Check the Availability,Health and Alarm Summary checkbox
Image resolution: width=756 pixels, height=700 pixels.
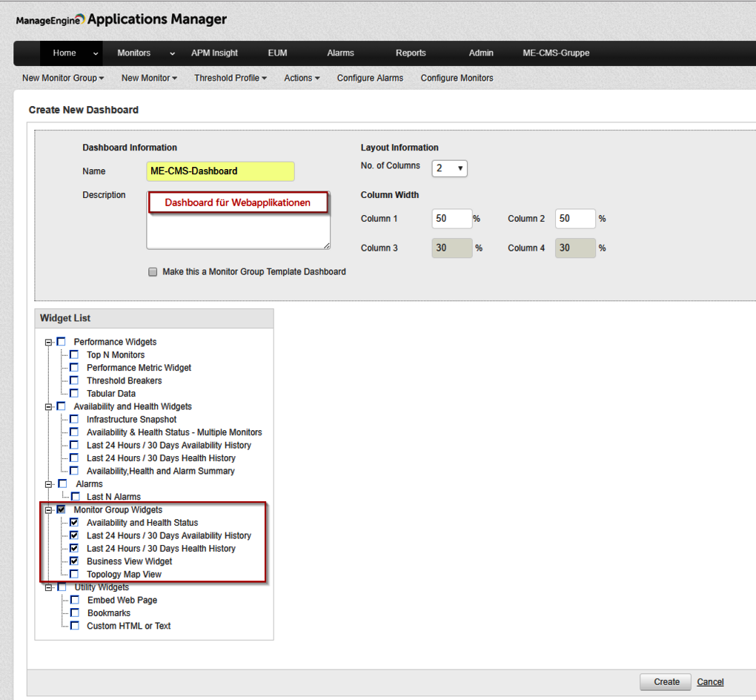pos(74,471)
